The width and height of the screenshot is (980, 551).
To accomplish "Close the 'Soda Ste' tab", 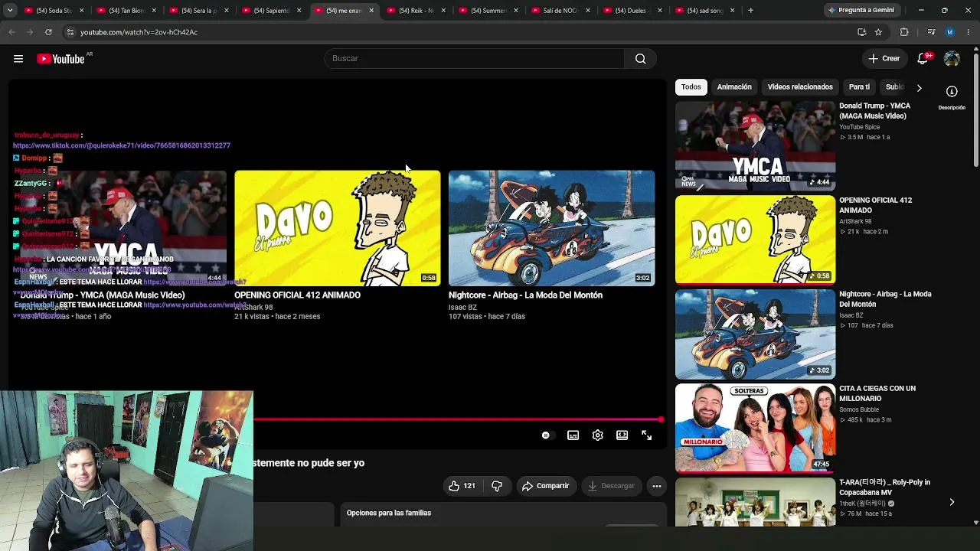I will [x=81, y=11].
